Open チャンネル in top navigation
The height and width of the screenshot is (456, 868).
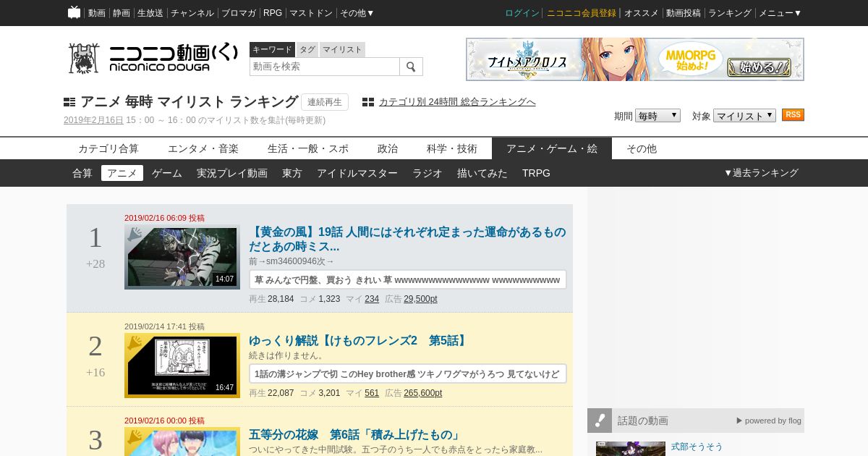coord(192,13)
